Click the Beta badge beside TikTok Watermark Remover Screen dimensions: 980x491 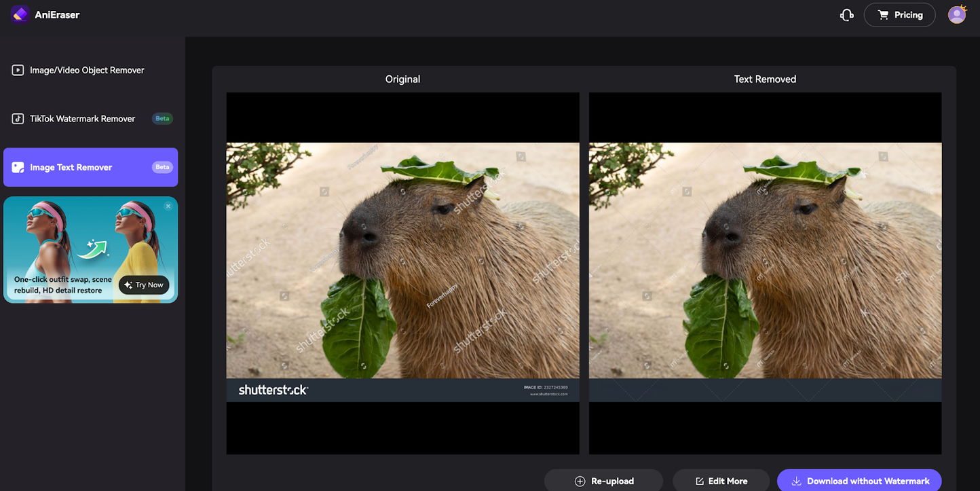pos(162,119)
